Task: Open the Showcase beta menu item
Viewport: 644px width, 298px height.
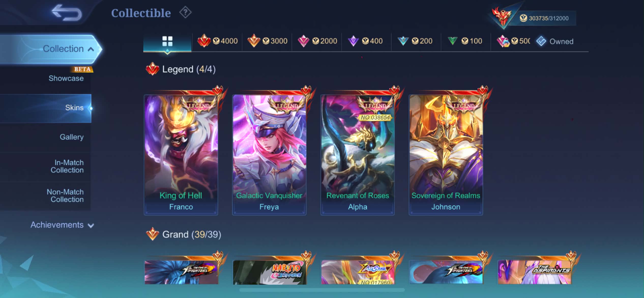Action: click(x=66, y=78)
